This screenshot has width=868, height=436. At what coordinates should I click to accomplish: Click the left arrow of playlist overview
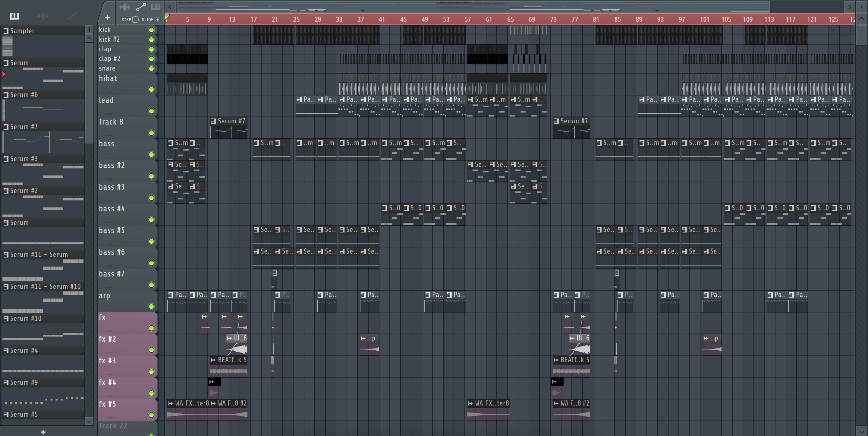pos(170,6)
